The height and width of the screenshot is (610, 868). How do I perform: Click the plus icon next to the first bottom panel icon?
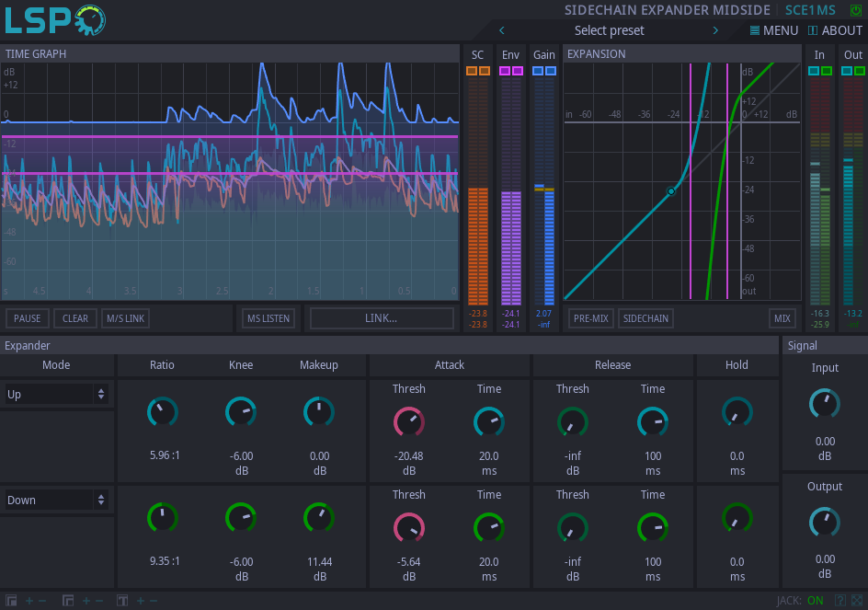click(x=29, y=600)
